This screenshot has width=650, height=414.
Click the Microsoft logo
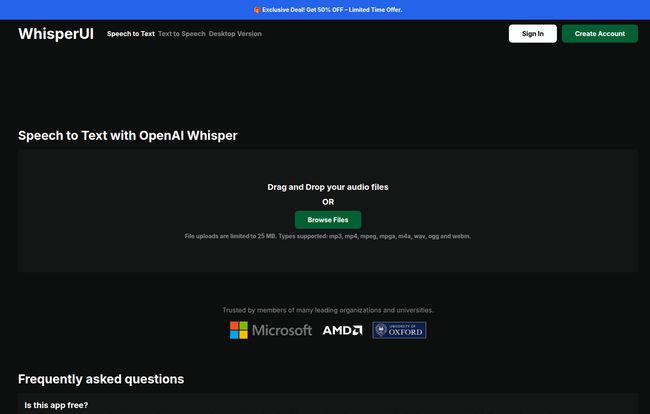coord(271,330)
